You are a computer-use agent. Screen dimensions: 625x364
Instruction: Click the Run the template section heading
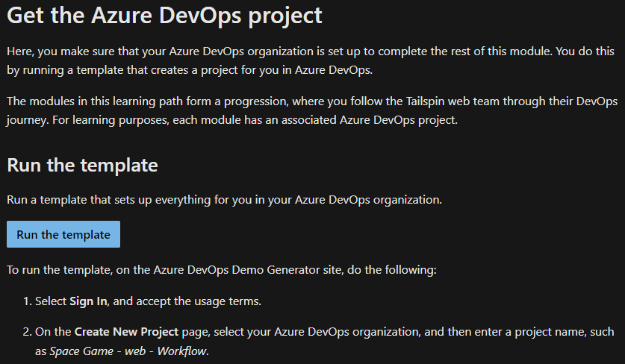tap(82, 165)
